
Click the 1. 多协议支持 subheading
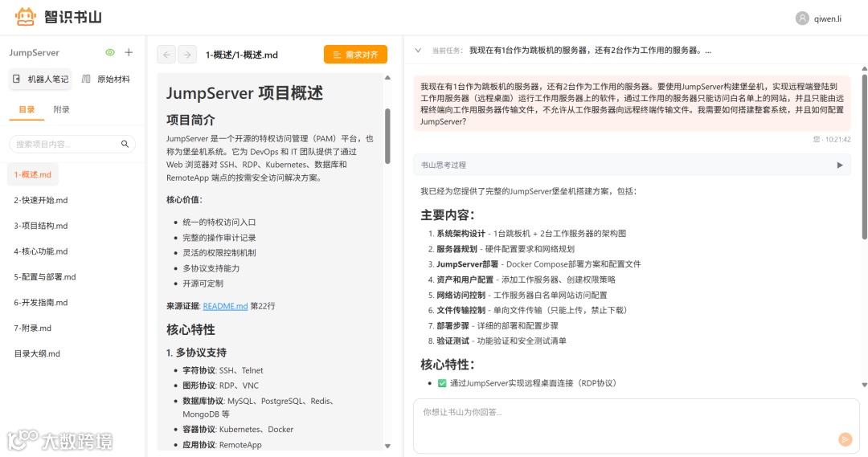click(196, 353)
